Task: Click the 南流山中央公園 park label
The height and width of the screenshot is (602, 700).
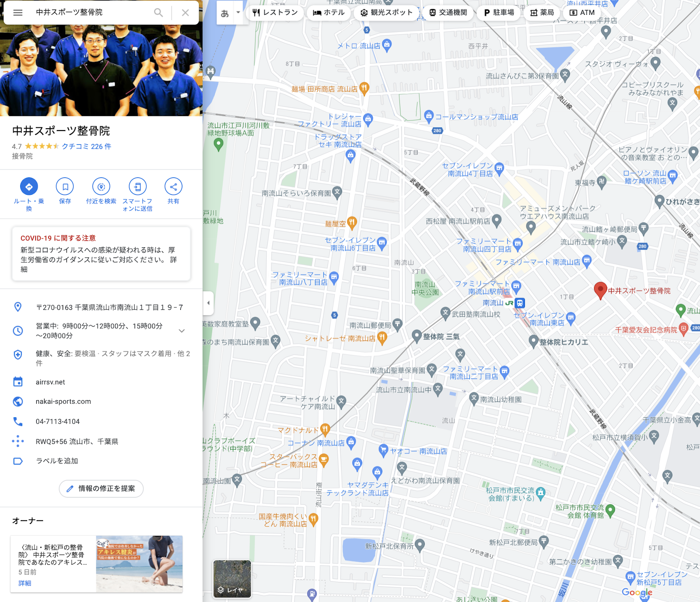Action: [425, 289]
